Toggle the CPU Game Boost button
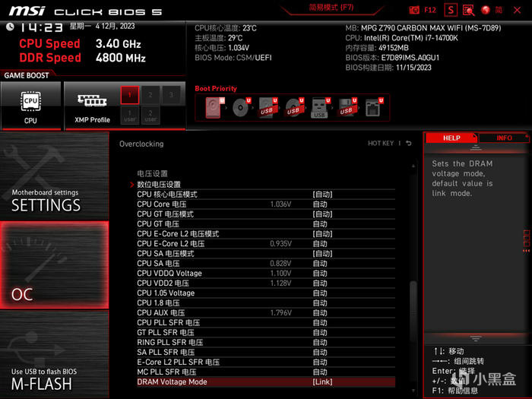This screenshot has width=532, height=399. click(30, 106)
